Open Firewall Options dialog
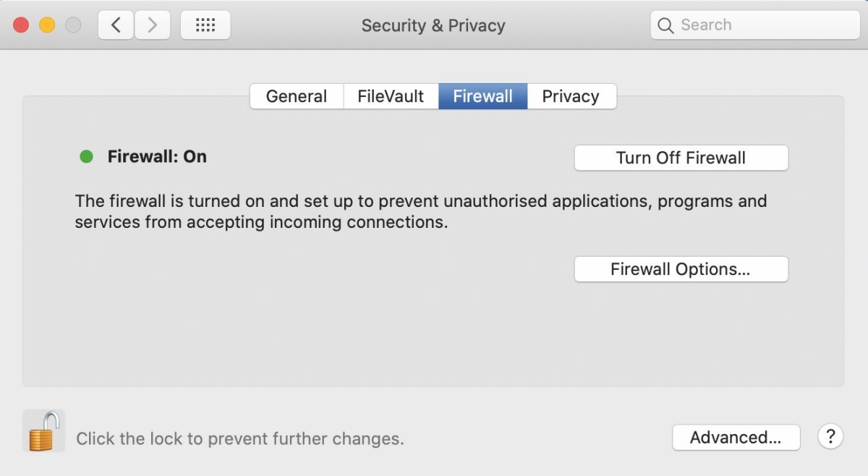 coord(681,269)
